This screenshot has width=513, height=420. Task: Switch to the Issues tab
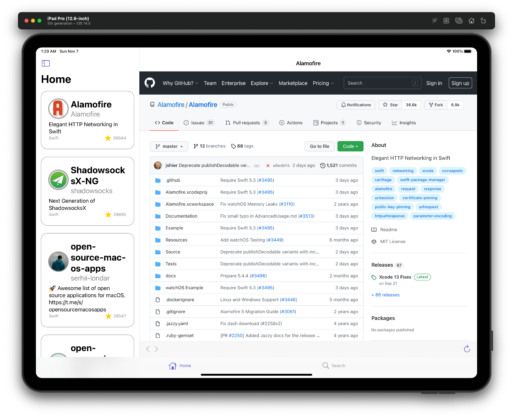199,123
